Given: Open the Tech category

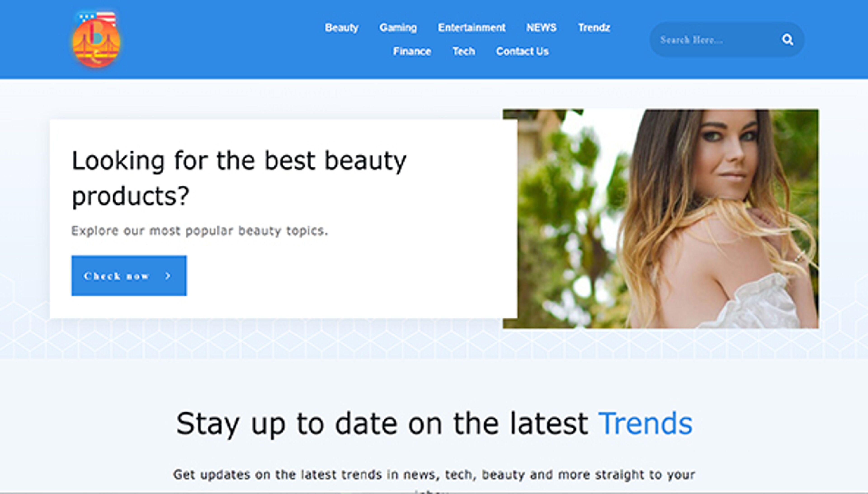Looking at the screenshot, I should pos(464,51).
